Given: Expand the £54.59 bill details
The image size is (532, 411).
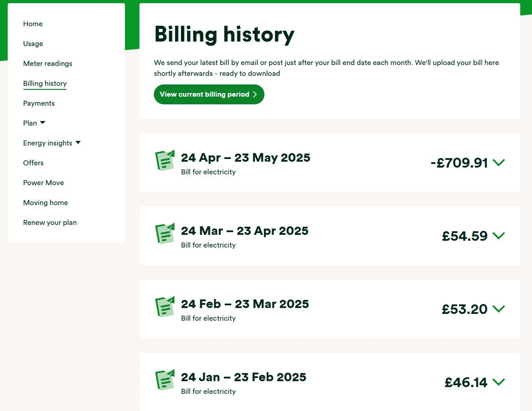Looking at the screenshot, I should coord(499,236).
